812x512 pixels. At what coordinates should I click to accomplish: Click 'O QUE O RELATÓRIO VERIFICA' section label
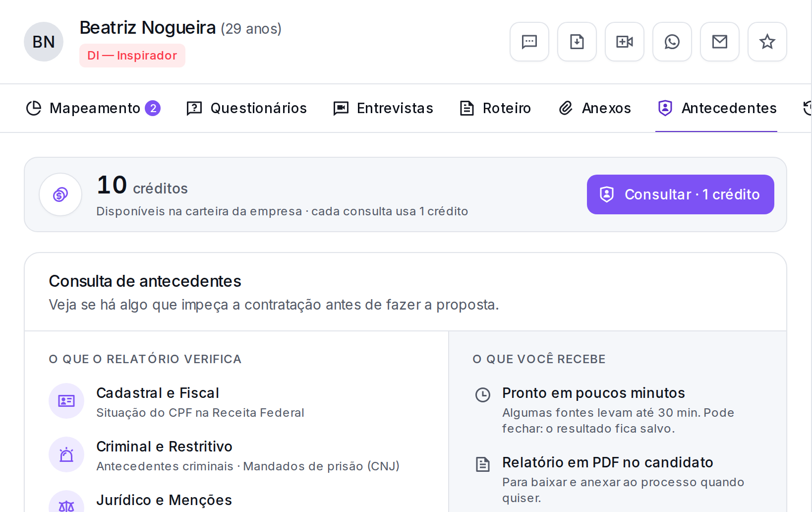pos(145,359)
